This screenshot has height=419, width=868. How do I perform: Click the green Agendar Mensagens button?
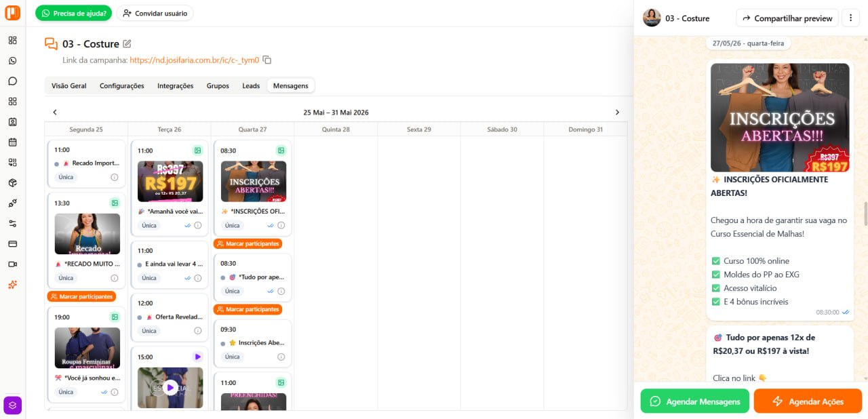click(x=695, y=401)
